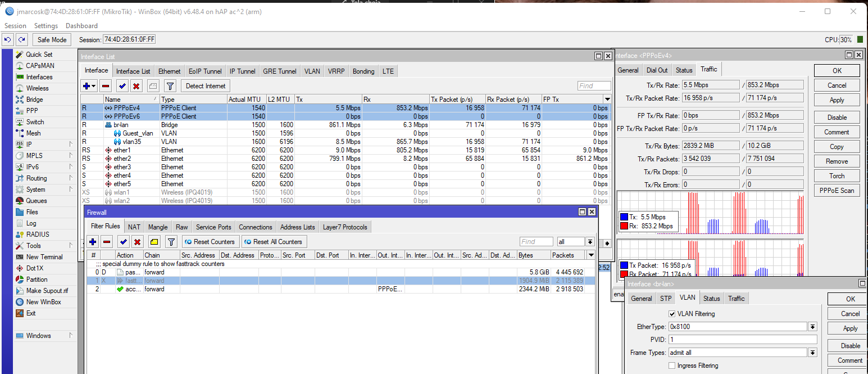This screenshot has width=868, height=374.
Task: Open the EtherType dropdown
Action: coord(812,327)
